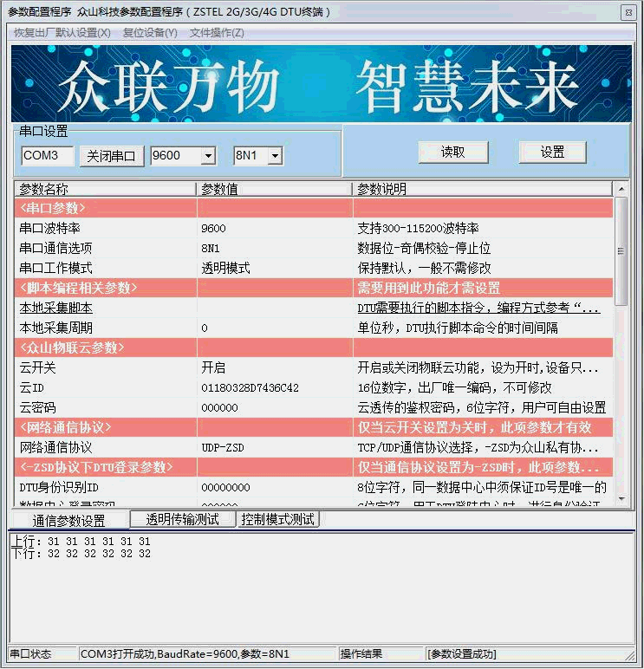The height and width of the screenshot is (669, 644).
Task: Click the <网络通信协议> section header
Action: pyautogui.click(x=314, y=427)
